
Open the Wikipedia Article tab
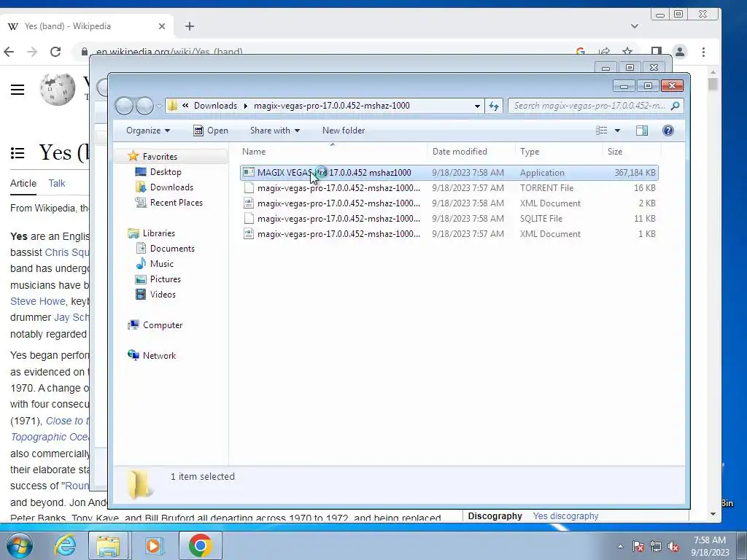[x=23, y=183]
